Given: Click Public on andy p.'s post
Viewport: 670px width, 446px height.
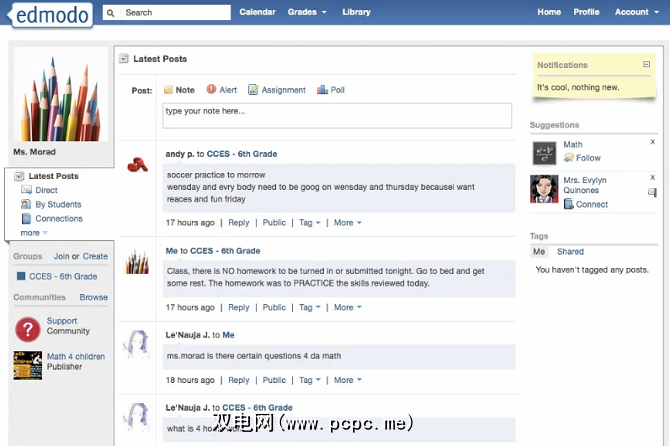Looking at the screenshot, I should click(x=274, y=223).
